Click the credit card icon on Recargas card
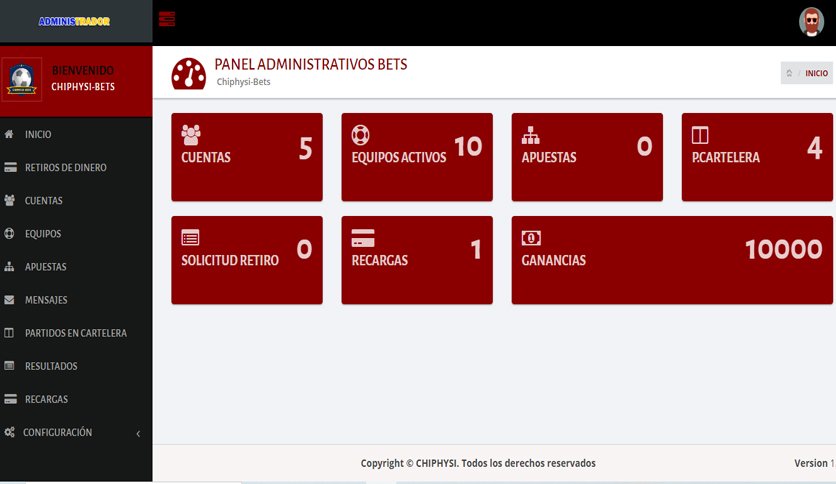The height and width of the screenshot is (484, 836). pos(363,238)
